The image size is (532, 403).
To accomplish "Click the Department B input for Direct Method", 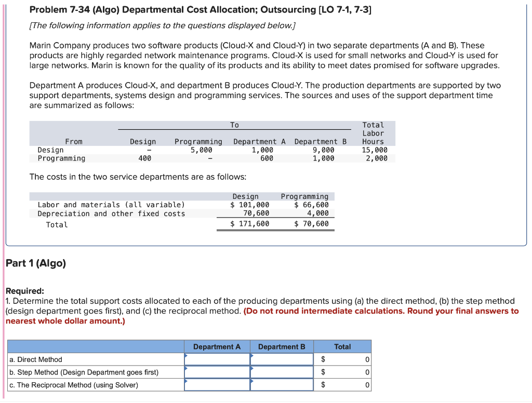I will tap(282, 359).
